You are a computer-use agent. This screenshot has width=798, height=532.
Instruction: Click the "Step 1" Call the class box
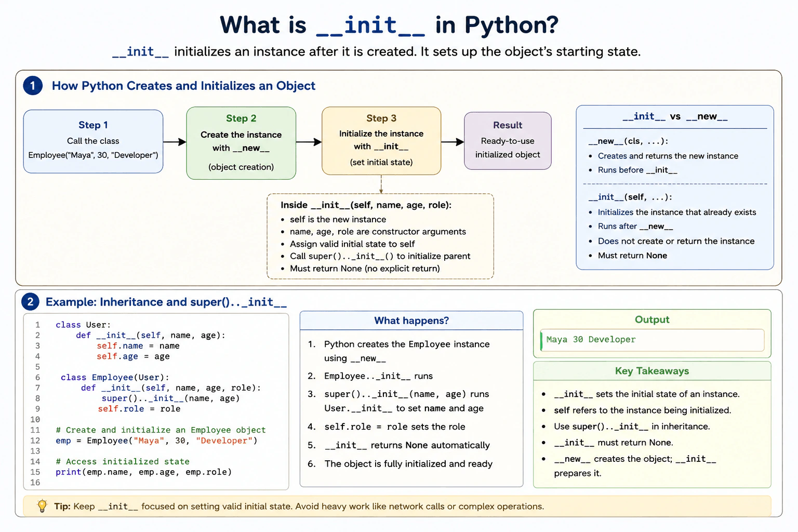point(93,141)
